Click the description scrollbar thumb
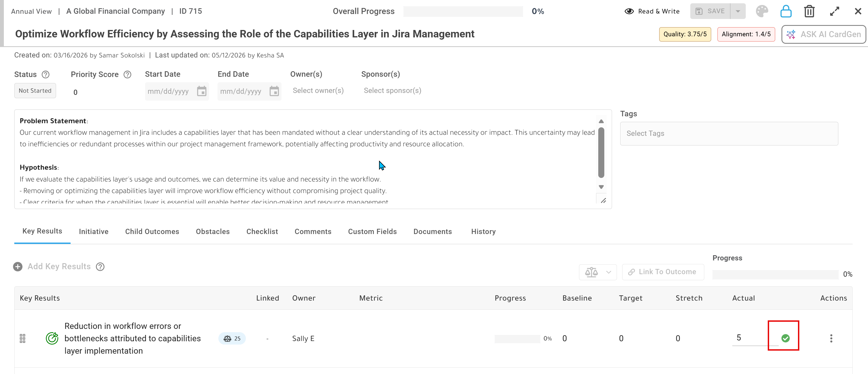The height and width of the screenshot is (374, 868). (601, 152)
